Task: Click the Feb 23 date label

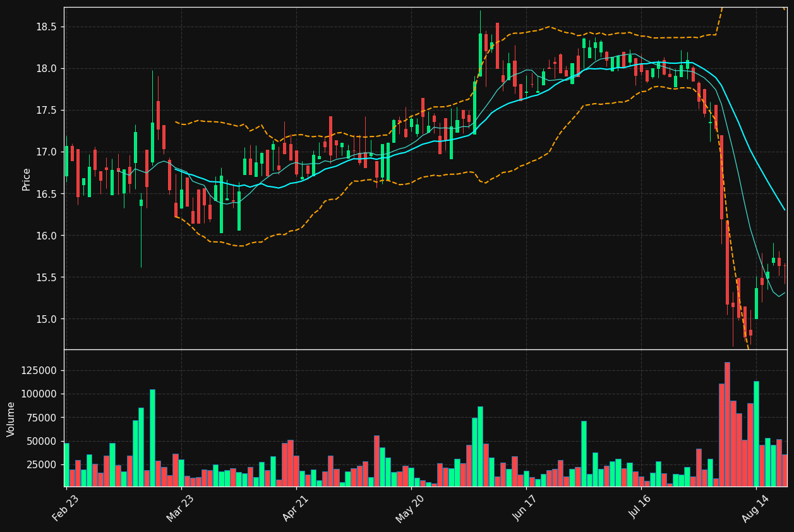Action: pos(66,508)
